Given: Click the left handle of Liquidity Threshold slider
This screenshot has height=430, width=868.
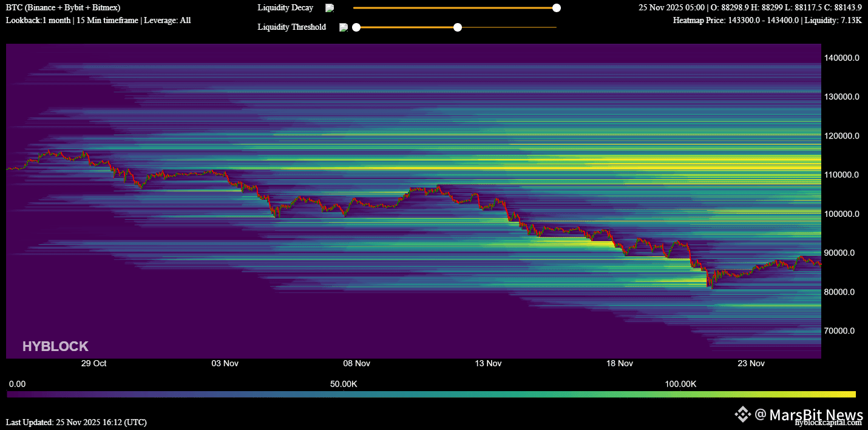Looking at the screenshot, I should point(356,27).
